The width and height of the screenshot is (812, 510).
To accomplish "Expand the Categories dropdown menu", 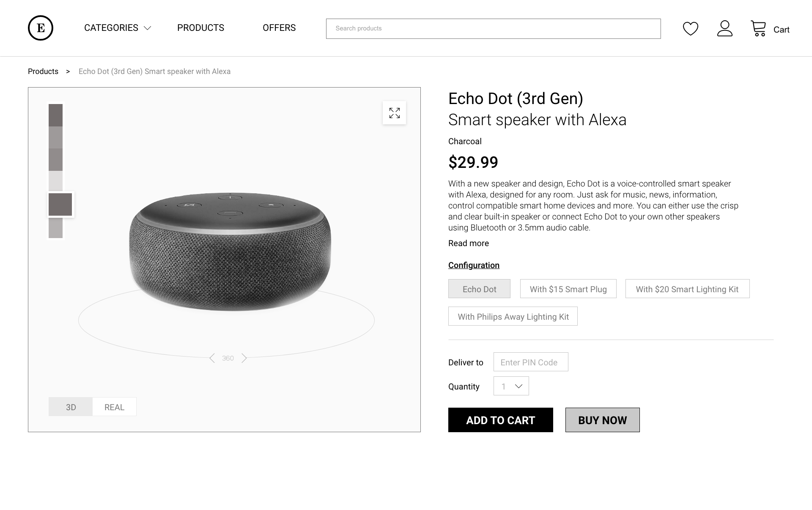I will (117, 28).
